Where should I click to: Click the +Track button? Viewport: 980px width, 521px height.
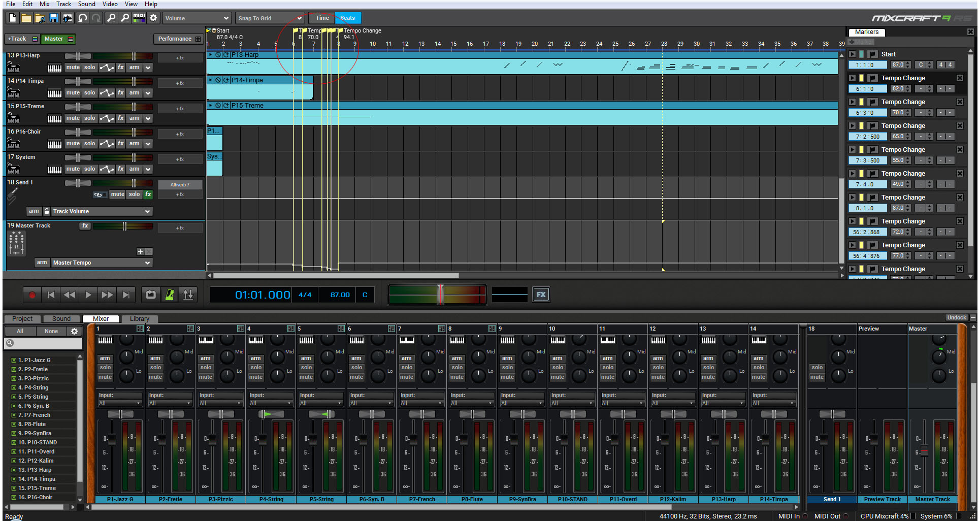click(x=22, y=39)
